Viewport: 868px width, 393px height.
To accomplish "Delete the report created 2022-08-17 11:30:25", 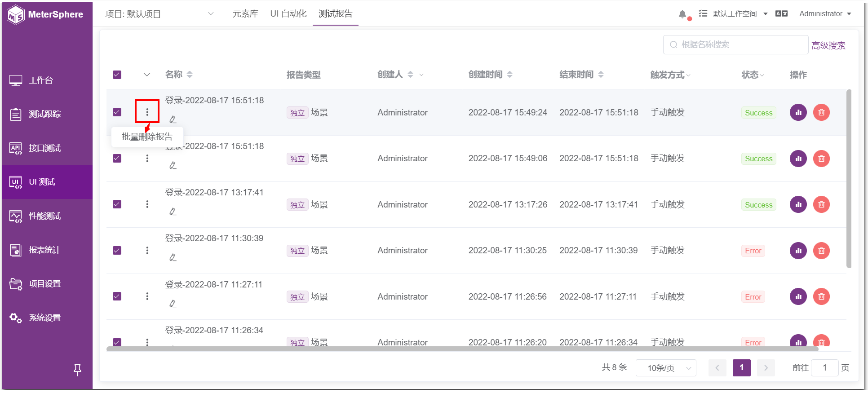I will 821,251.
